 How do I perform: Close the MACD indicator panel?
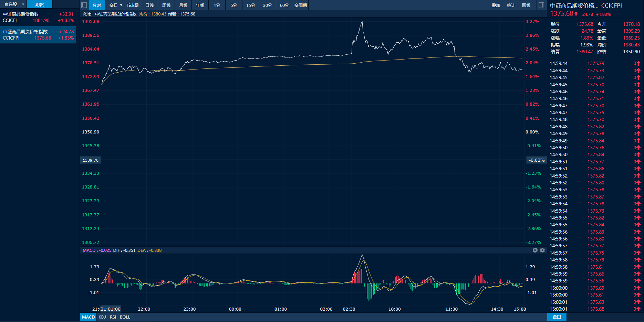[535, 250]
